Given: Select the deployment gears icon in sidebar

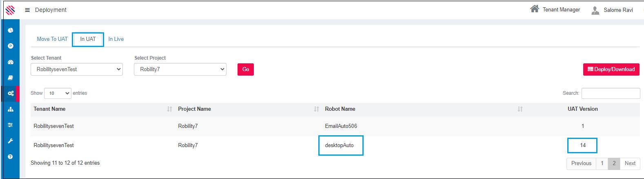Looking at the screenshot, I should (x=11, y=94).
